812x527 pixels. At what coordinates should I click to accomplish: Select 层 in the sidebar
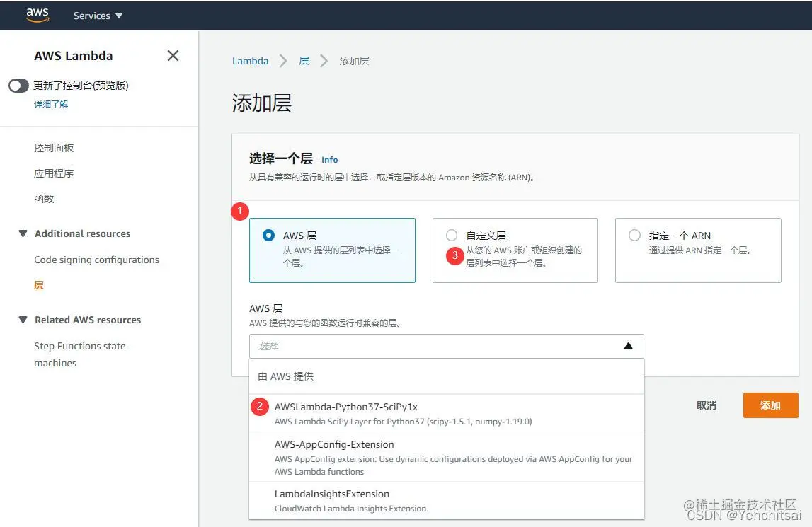point(39,285)
